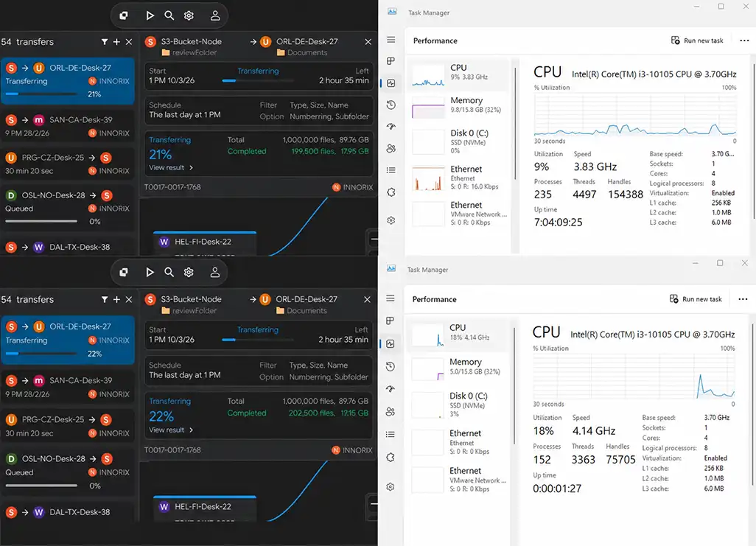This screenshot has height=546, width=756.
Task: Click the ORL-DE-Desk-27 progress bar at 22%
Action: 41,354
